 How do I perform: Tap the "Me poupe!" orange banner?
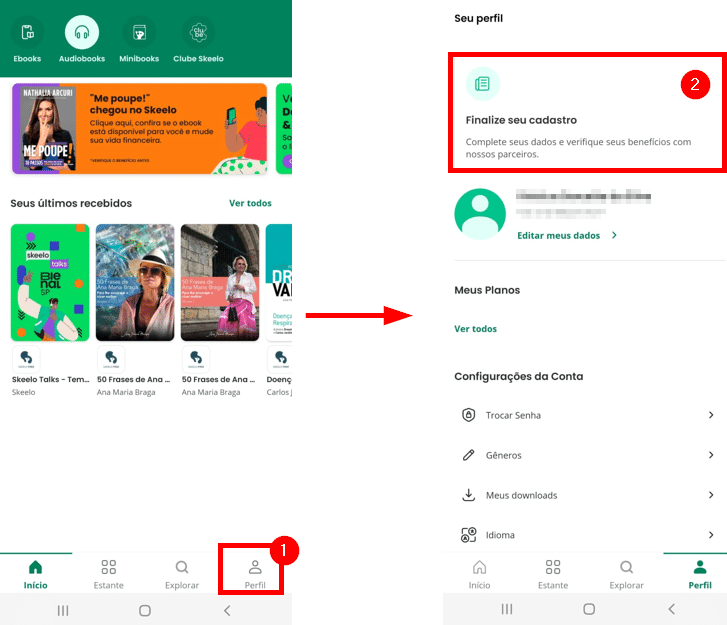pyautogui.click(x=140, y=129)
